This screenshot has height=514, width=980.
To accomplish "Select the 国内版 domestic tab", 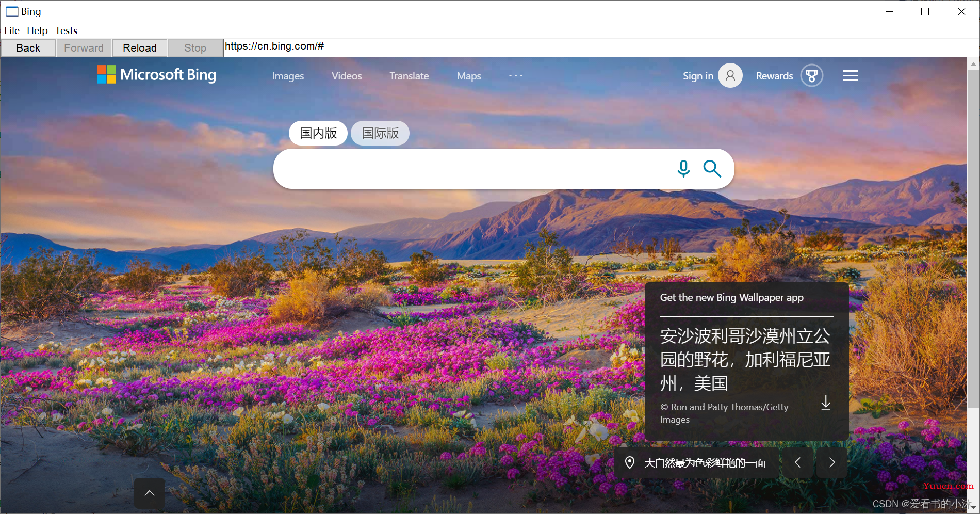I will pyautogui.click(x=318, y=133).
